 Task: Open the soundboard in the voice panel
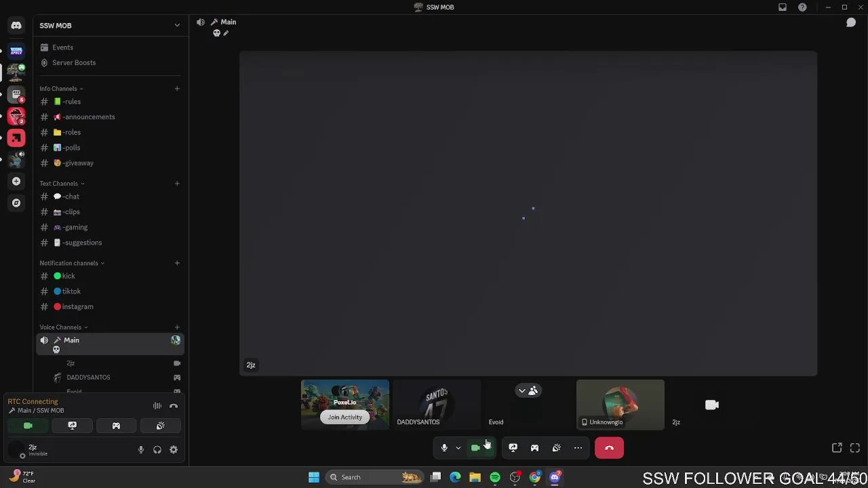(160, 426)
